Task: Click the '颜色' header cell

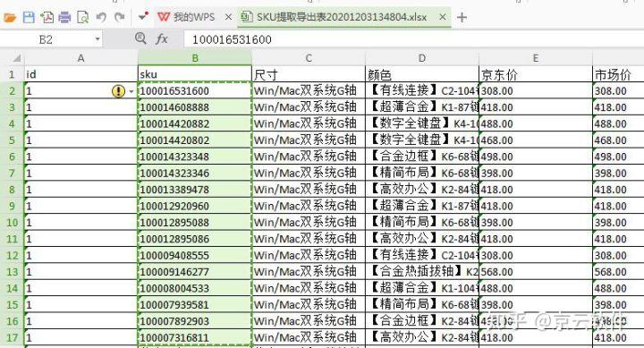Action: 422,74
